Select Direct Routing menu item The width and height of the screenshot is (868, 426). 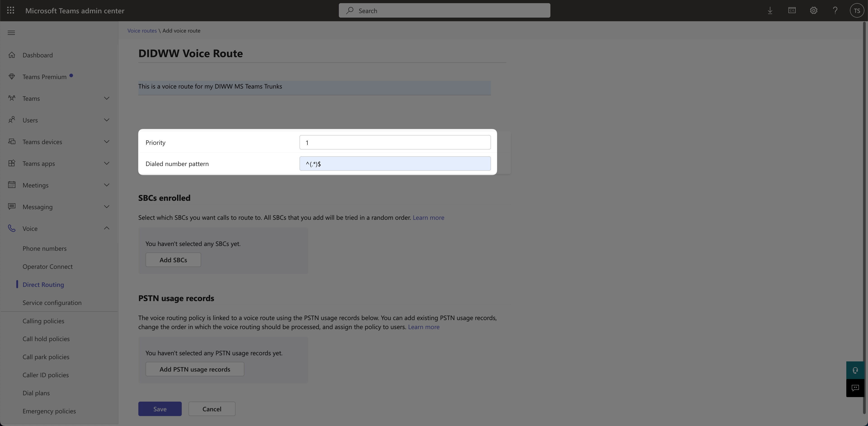point(43,285)
